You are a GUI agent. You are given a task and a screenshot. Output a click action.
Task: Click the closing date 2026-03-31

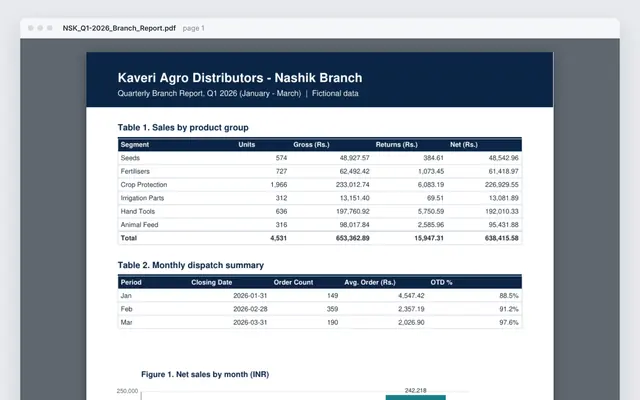click(250, 322)
